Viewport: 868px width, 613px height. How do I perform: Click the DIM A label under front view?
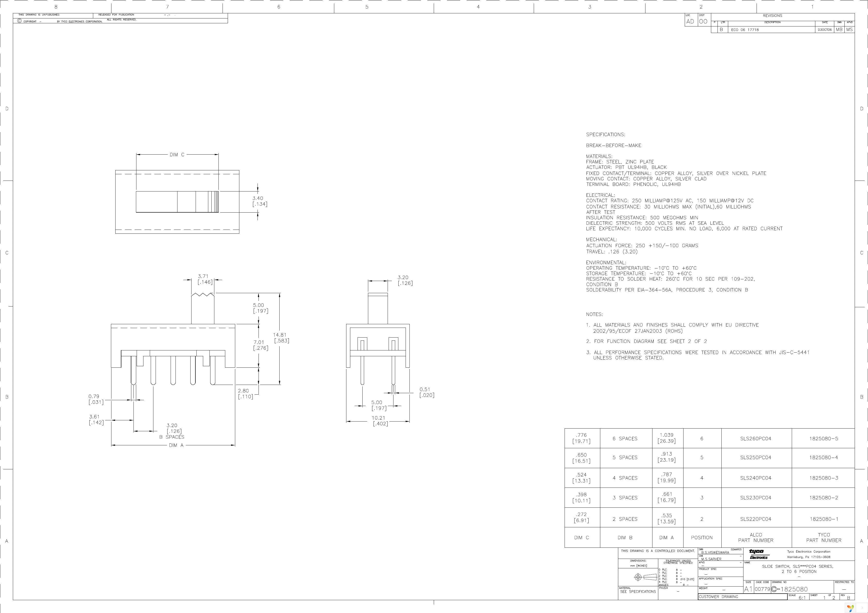point(176,445)
